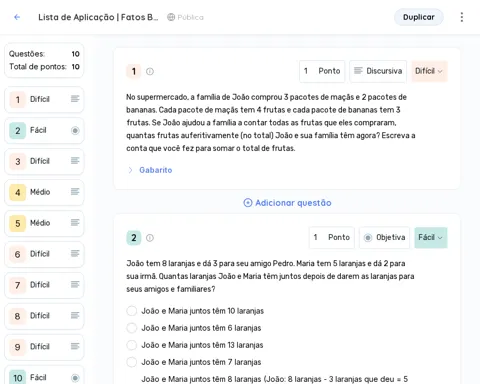The height and width of the screenshot is (384, 480).
Task: Click the lines icon in sidebar item 5
Action: point(75,223)
